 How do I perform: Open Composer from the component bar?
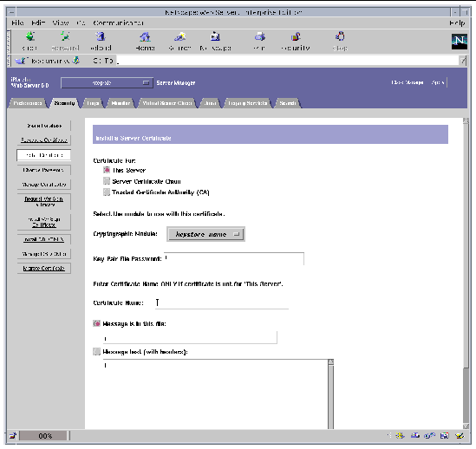[460, 436]
